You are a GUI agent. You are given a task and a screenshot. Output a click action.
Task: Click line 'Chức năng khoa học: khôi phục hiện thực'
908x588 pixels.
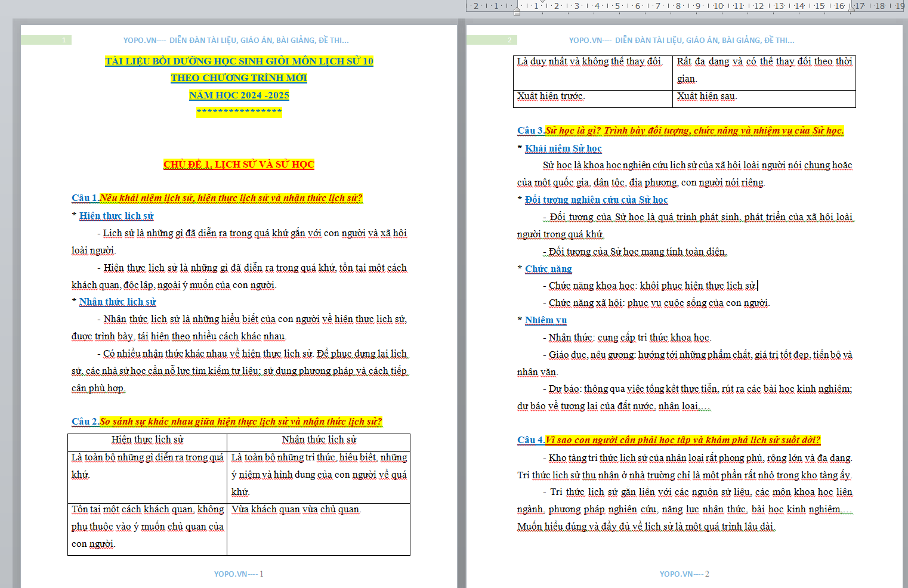pos(650,286)
